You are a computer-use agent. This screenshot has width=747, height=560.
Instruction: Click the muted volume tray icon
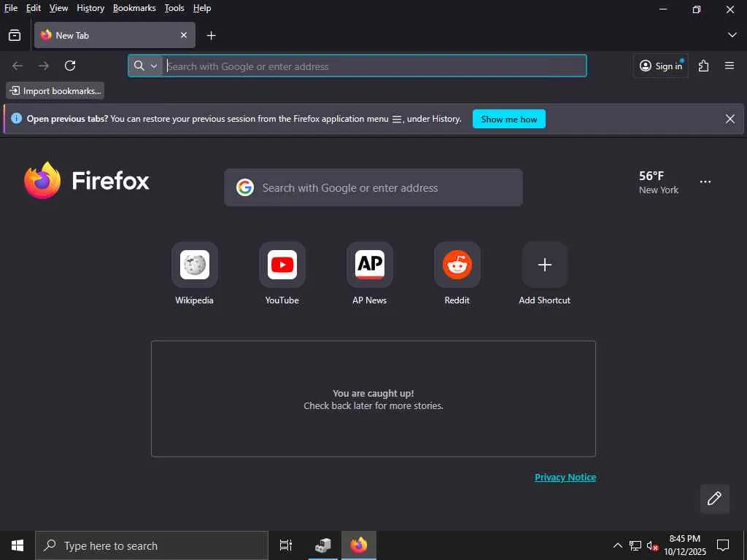click(x=652, y=545)
